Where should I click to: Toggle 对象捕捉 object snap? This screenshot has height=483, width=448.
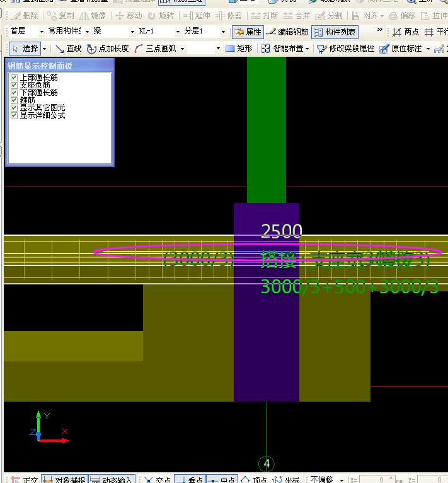(x=64, y=480)
